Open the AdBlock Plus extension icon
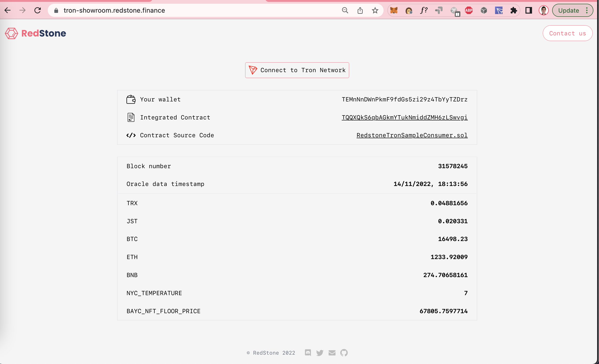Viewport: 599px width, 364px height. pyautogui.click(x=469, y=11)
